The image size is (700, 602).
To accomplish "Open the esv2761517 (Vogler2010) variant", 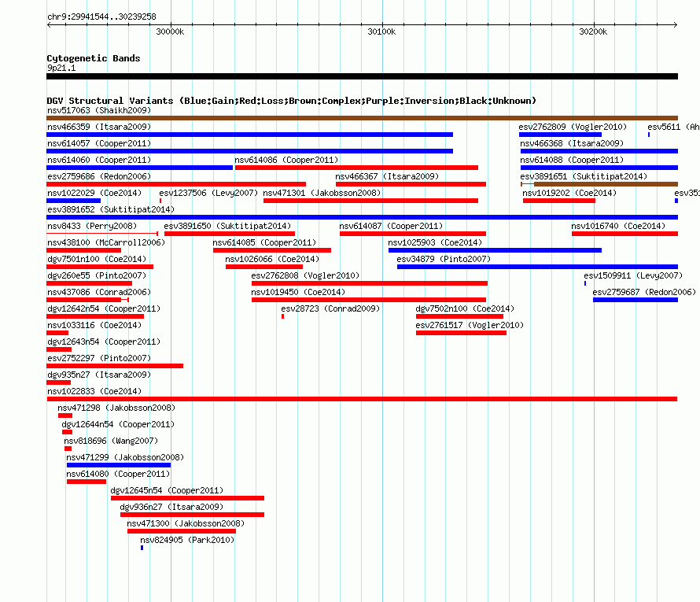I will [461, 333].
